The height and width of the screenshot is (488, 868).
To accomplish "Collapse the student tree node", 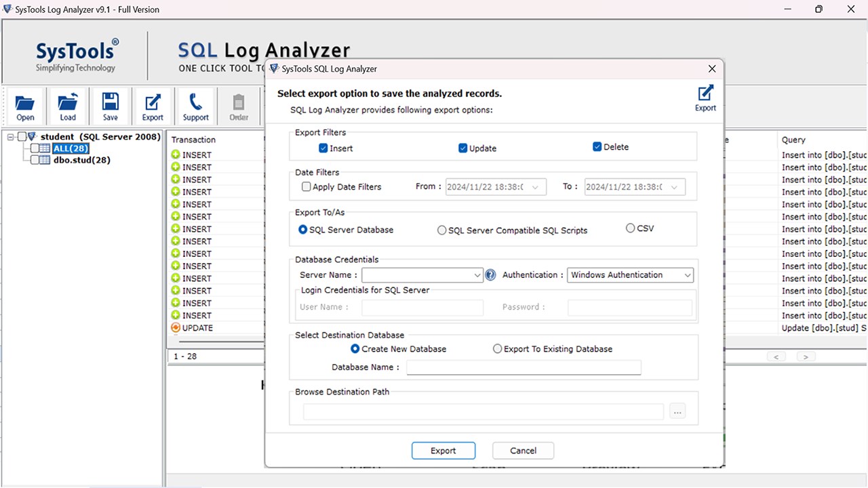I will pyautogui.click(x=11, y=137).
